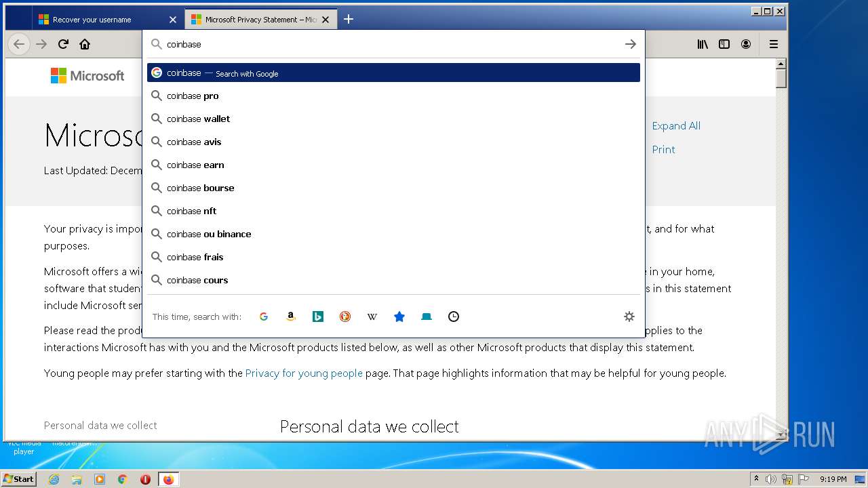Search this time with Amazon icon
The image size is (868, 488).
tap(291, 317)
